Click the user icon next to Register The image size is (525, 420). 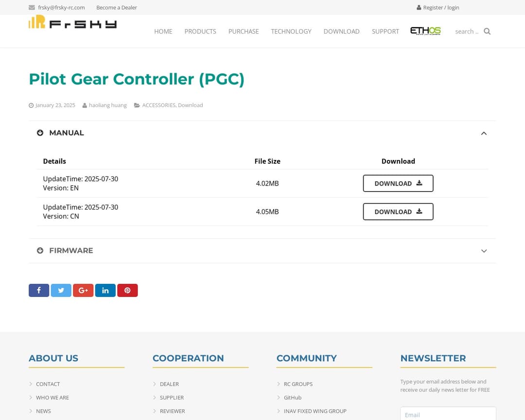[419, 7]
